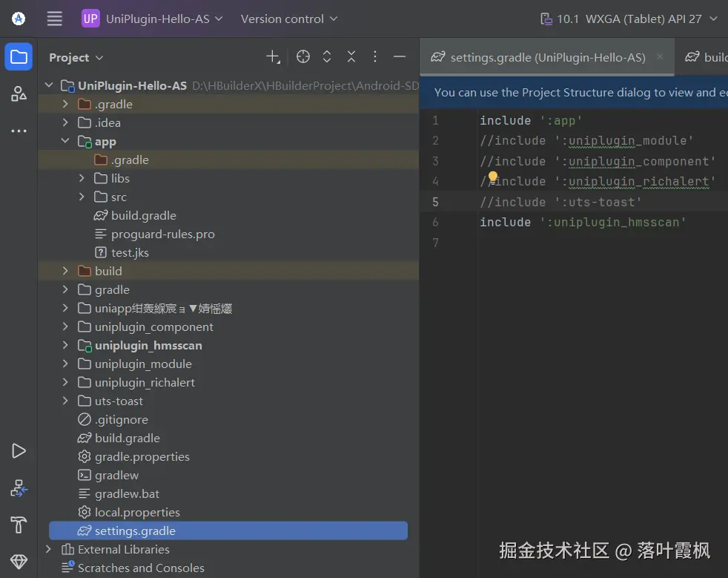The image size is (728, 578).
Task: Collapse the app folder
Action: (x=65, y=141)
